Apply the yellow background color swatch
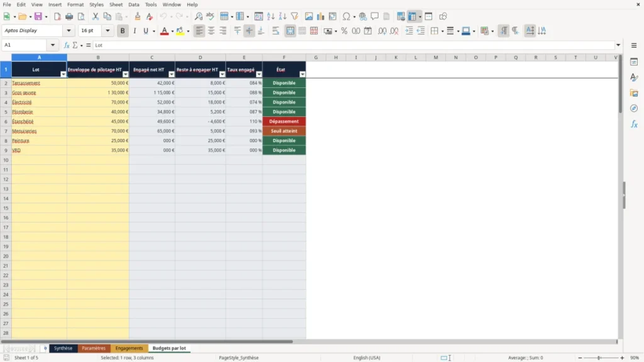644x362 pixels. 180,31
